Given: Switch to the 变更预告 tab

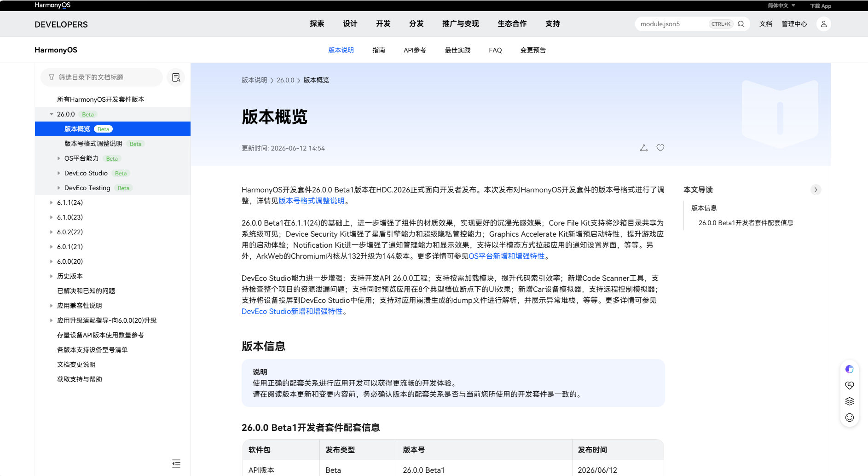Looking at the screenshot, I should coord(533,50).
